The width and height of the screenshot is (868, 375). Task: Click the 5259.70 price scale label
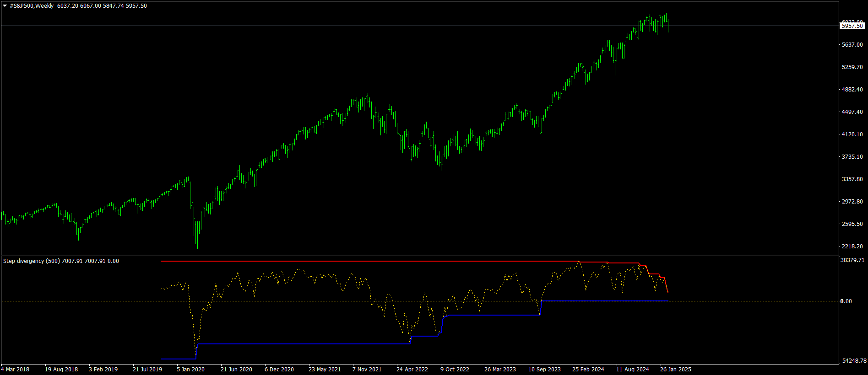852,67
